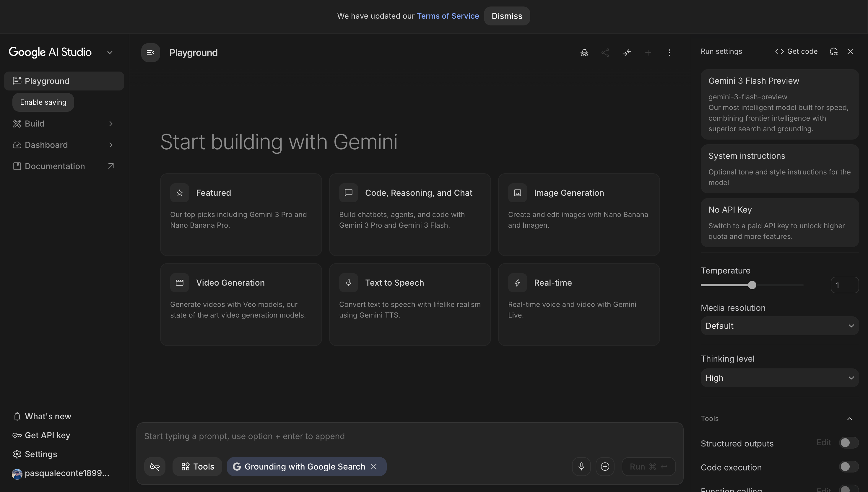Screen dimensions: 868x492
Task: Open temporary chat with the incognito icon
Action: [x=584, y=52]
